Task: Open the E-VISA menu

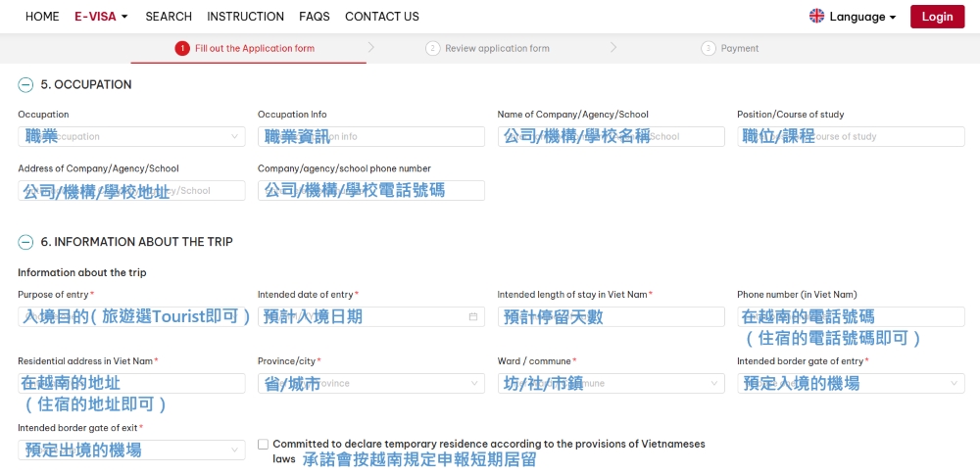Action: tap(101, 17)
